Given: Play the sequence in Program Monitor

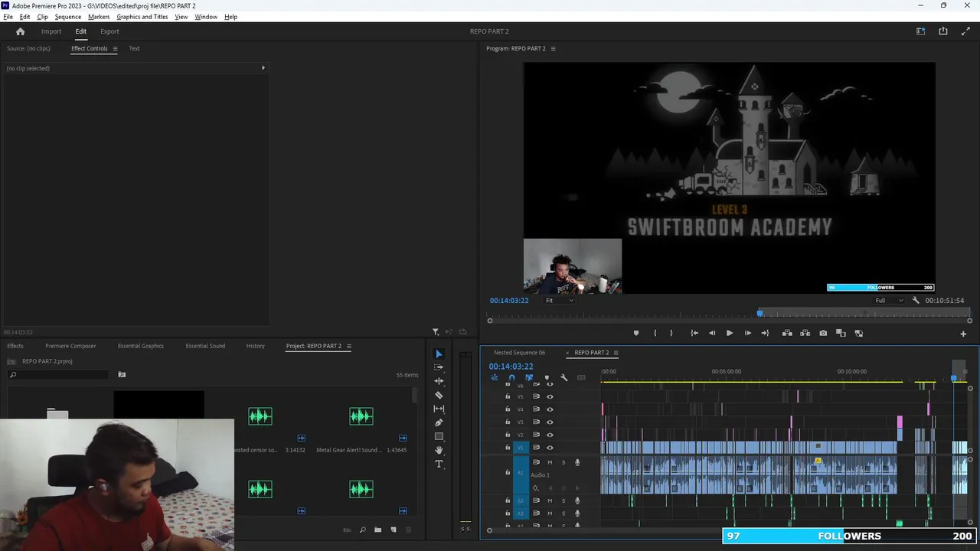Looking at the screenshot, I should (729, 333).
